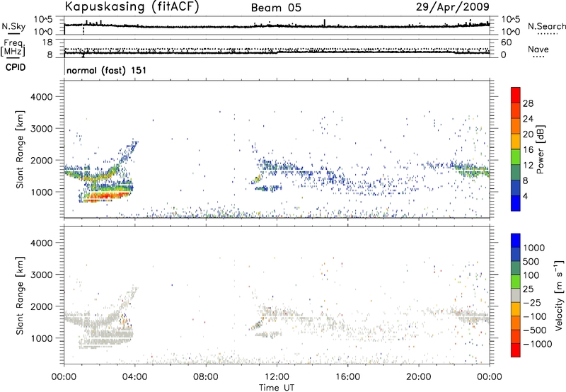Click the 'Slant Range [km]' label of the velocity panel
566x392 pixels.
click(x=20, y=296)
